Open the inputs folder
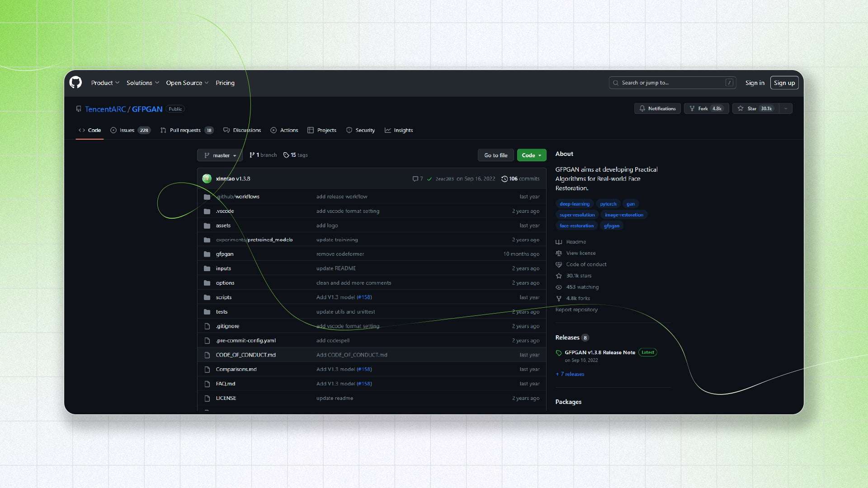The width and height of the screenshot is (868, 488). 223,268
